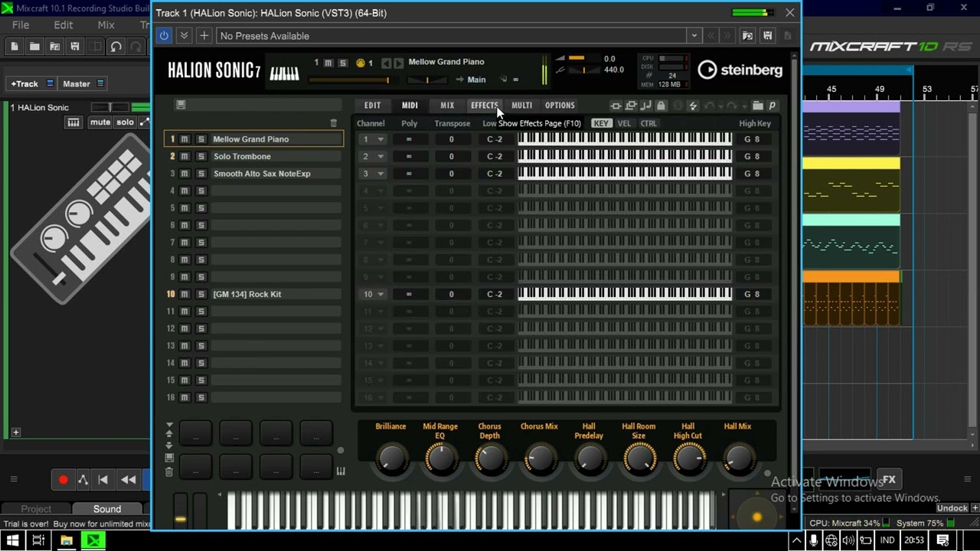Image resolution: width=980 pixels, height=551 pixels.
Task: Open File Explorer from the taskbar
Action: [x=66, y=541]
